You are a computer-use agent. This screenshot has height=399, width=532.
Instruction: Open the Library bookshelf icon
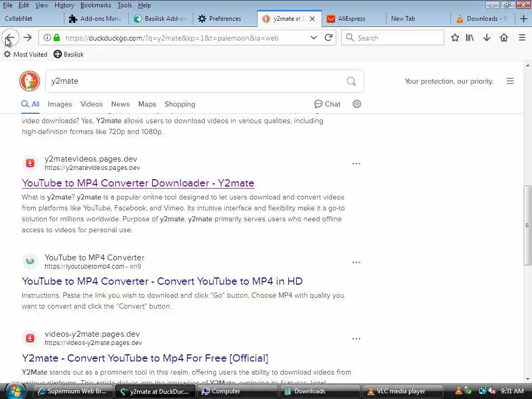click(x=470, y=37)
